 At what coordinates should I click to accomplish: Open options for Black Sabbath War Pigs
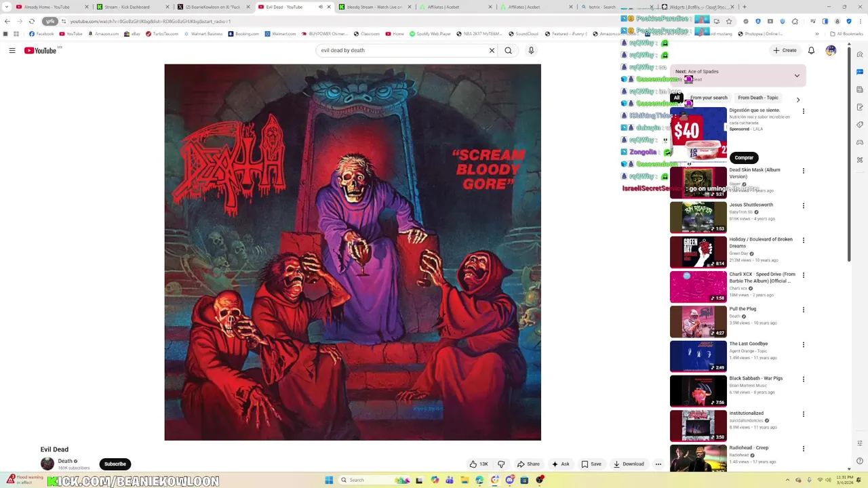804,380
